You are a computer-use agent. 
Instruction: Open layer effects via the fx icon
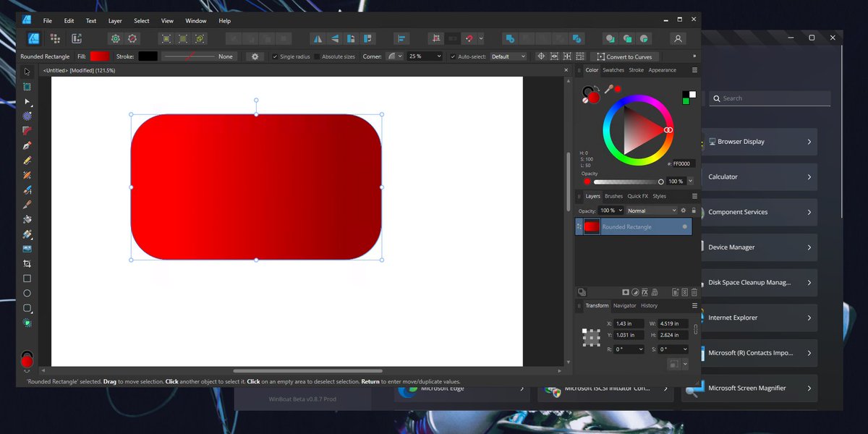(644, 292)
